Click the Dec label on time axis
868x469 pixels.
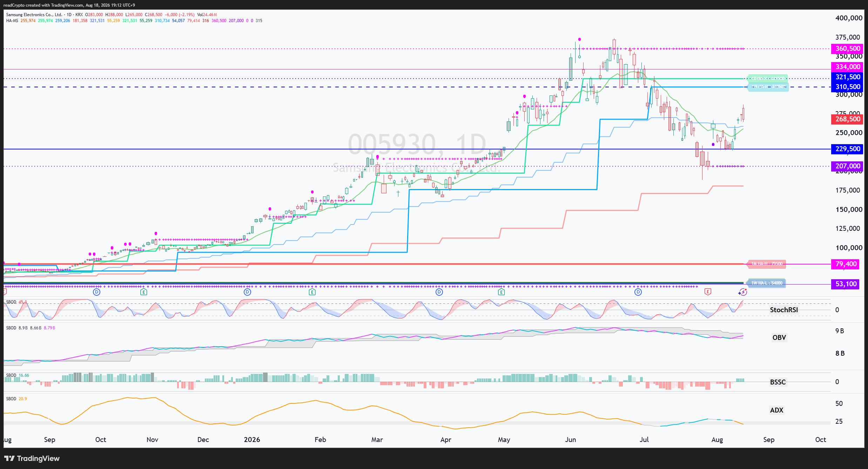203,440
